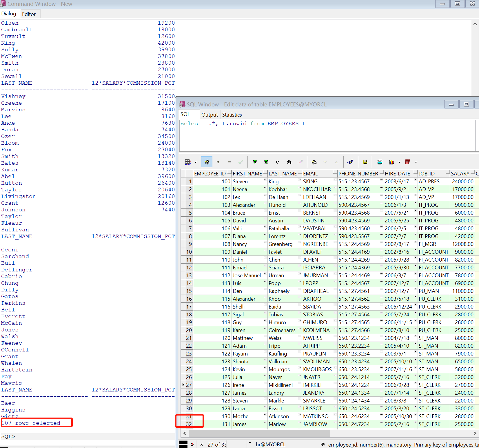The width and height of the screenshot is (479, 448).
Task: Click the email cell AHUNOLD
Action: point(320,205)
